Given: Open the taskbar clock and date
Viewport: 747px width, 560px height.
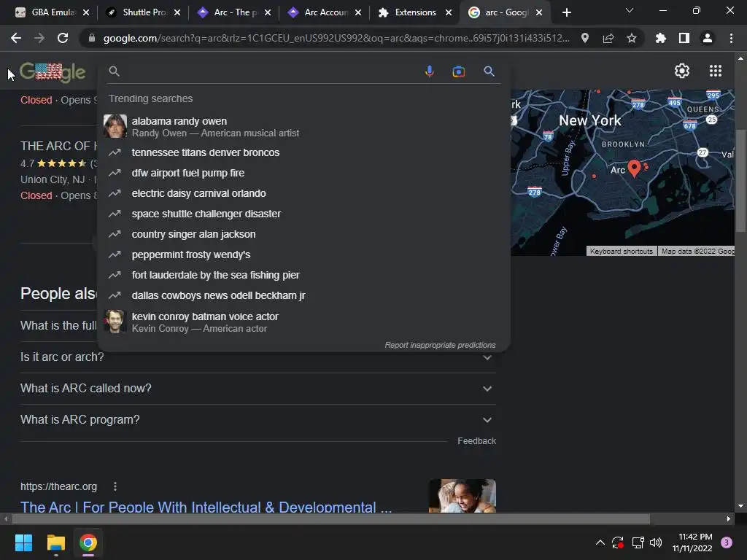Looking at the screenshot, I should tap(692, 542).
